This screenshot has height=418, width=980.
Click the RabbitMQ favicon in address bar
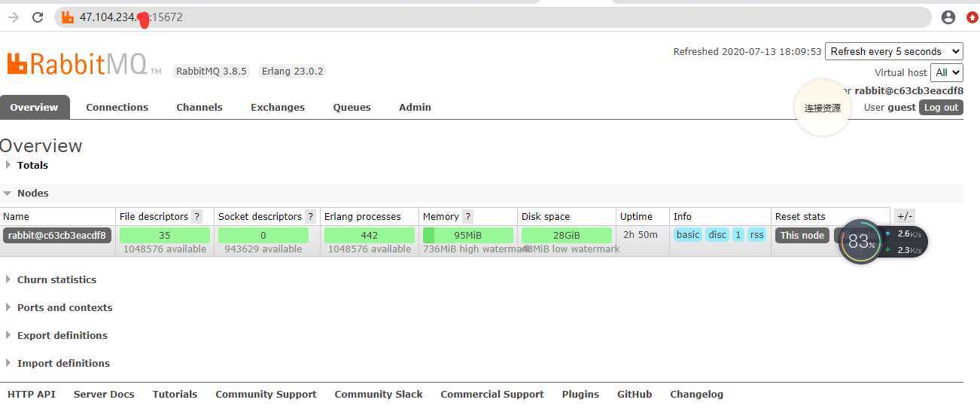point(68,17)
